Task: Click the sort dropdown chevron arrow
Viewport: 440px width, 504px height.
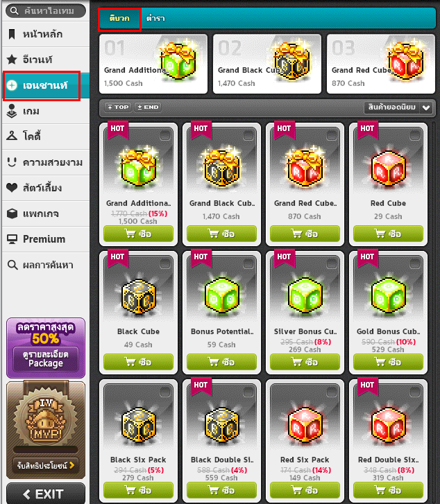Action: [426, 107]
